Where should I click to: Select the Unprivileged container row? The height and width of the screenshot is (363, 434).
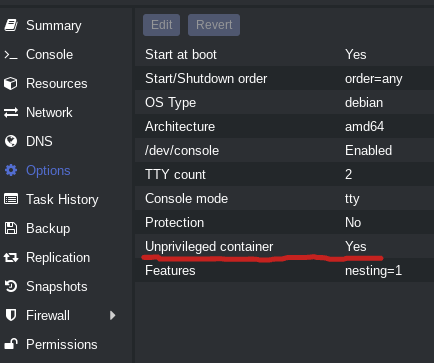(285, 246)
